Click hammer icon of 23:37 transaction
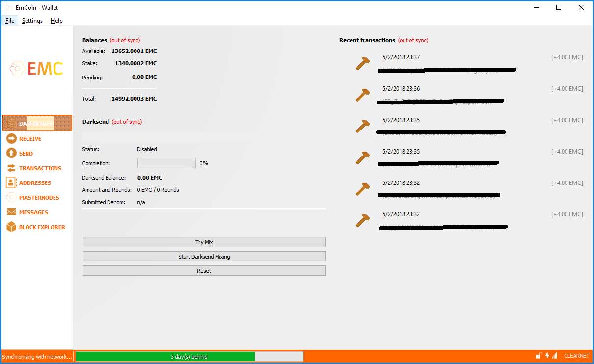 [x=362, y=64]
